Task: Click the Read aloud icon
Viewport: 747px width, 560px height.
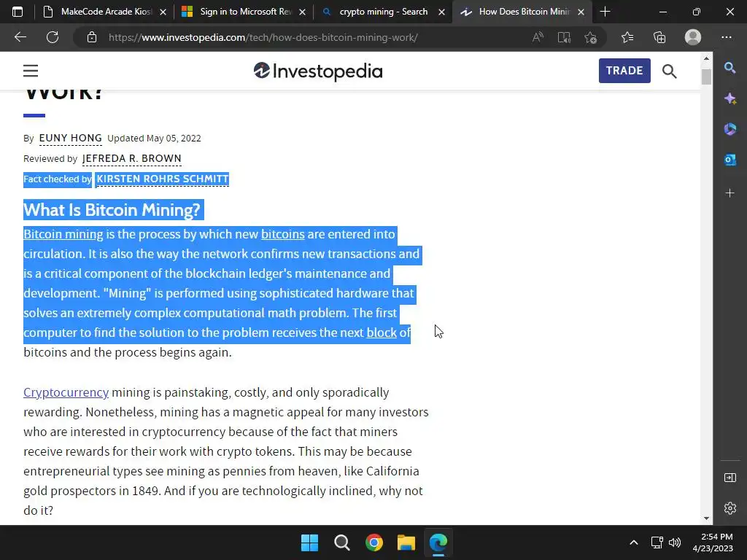Action: [538, 37]
